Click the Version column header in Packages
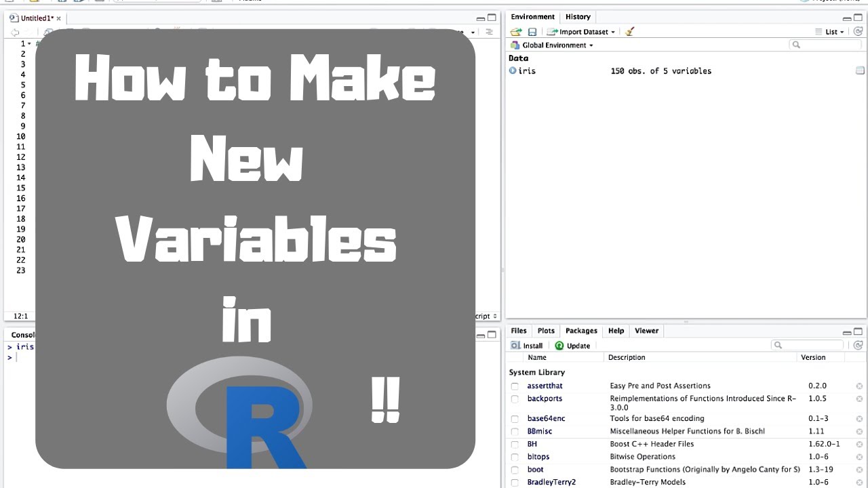 pos(813,357)
